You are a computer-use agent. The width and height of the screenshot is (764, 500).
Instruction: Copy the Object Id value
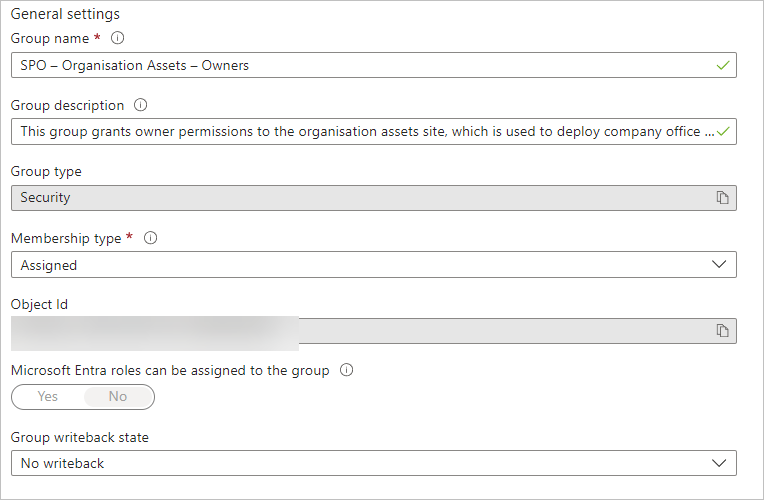(x=722, y=331)
